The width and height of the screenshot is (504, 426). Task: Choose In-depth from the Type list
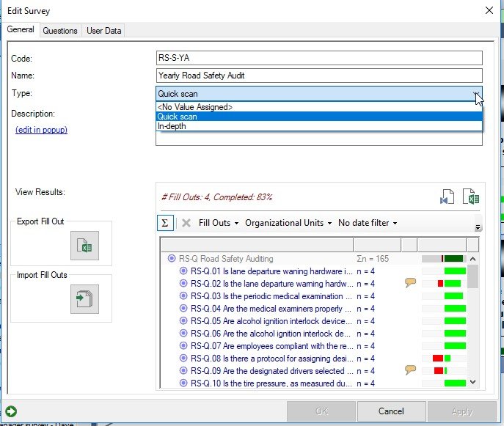tap(172, 126)
